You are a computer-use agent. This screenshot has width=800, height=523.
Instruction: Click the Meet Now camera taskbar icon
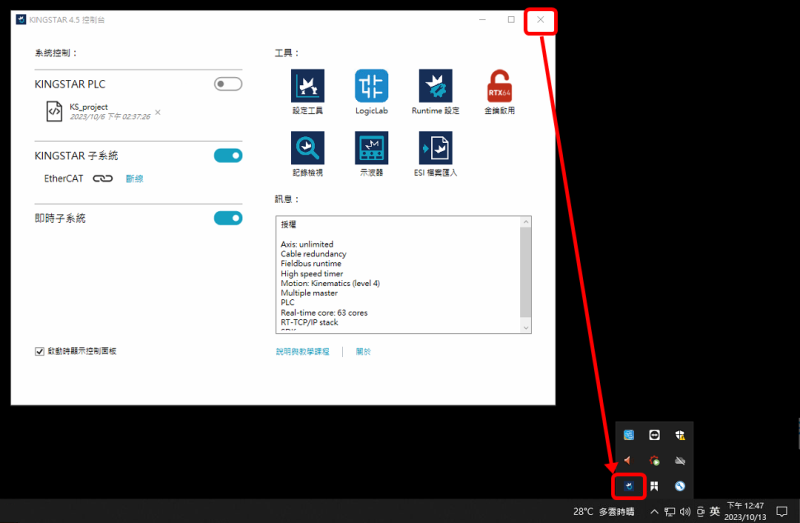[x=701, y=511]
